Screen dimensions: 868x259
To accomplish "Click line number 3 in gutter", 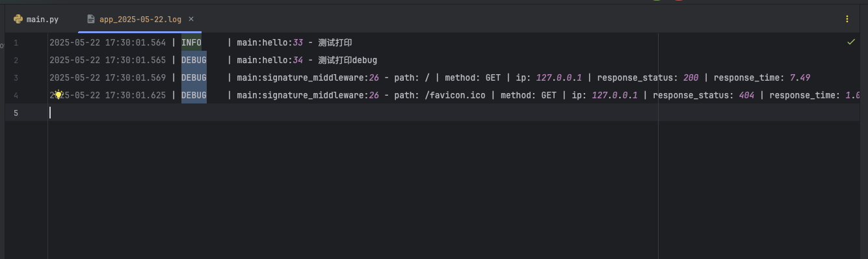I will [16, 78].
